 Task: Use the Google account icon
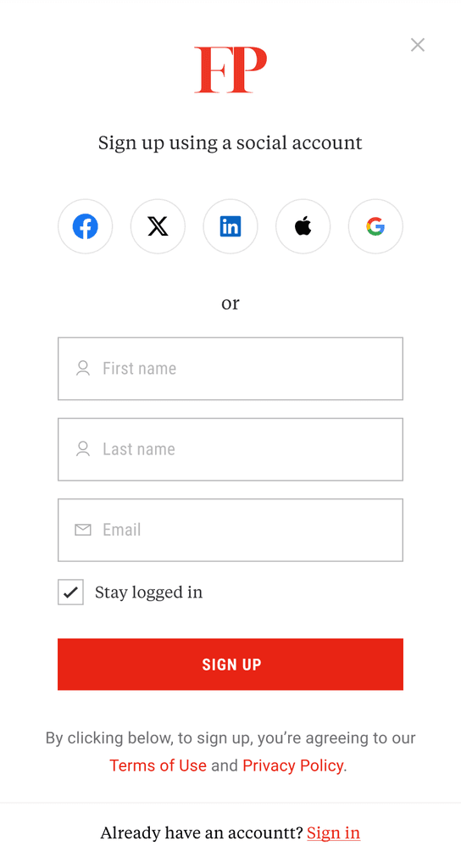click(375, 226)
